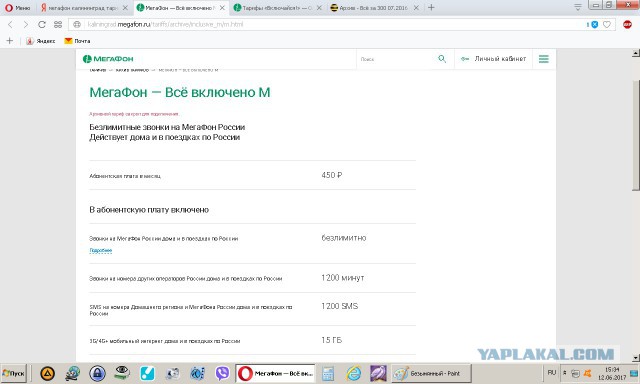
Task: Click the Подробнее link
Action: (x=100, y=250)
